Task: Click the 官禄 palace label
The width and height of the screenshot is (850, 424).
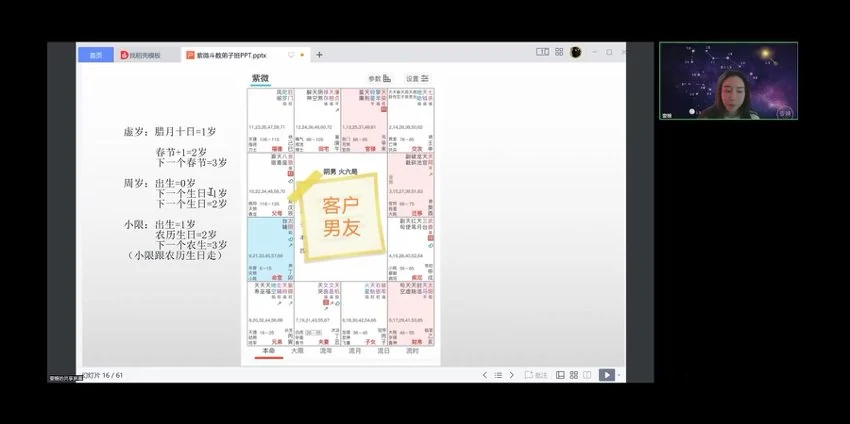Action: (371, 149)
